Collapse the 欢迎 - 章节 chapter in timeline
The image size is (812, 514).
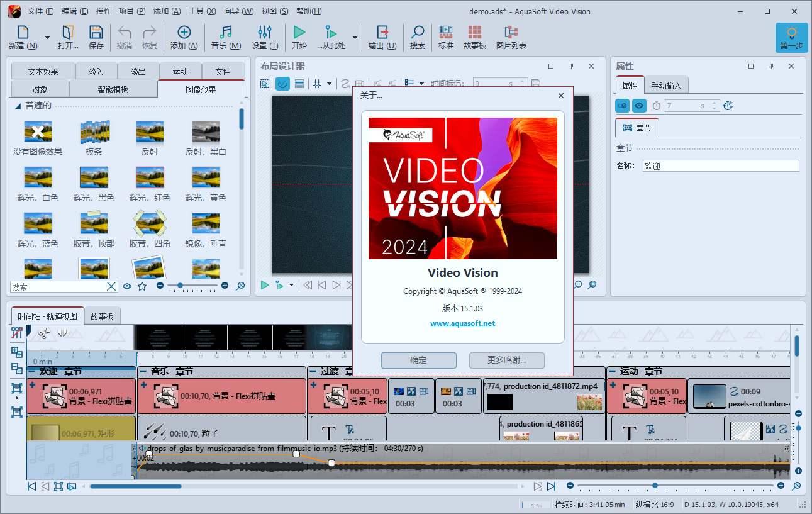point(32,371)
